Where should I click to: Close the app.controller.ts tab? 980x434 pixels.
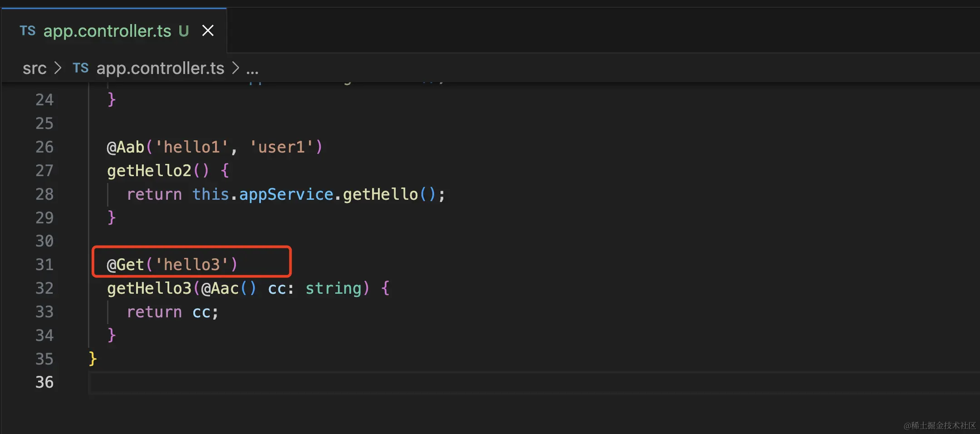208,31
